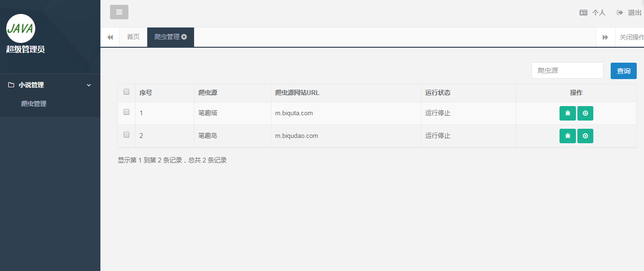Open the 关闭操作 dropdown

pos(630,37)
